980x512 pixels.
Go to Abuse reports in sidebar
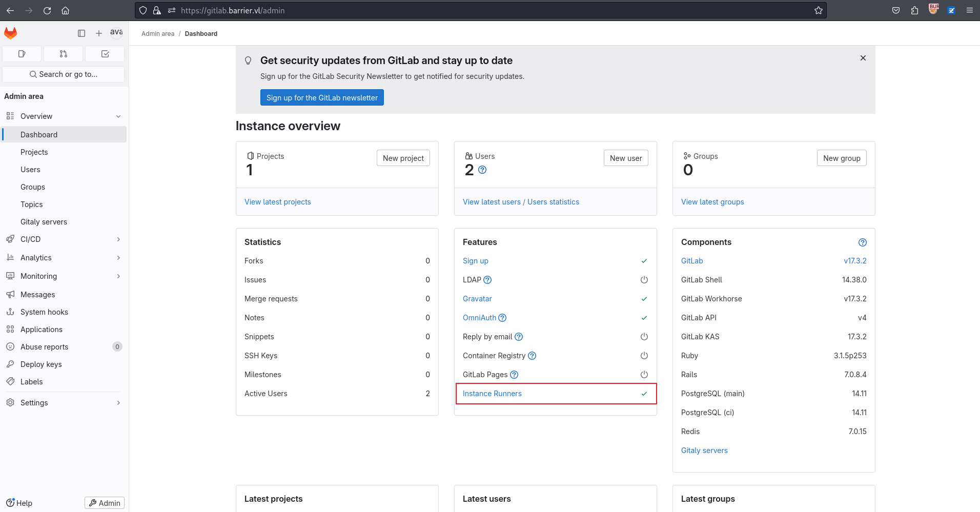pos(44,347)
